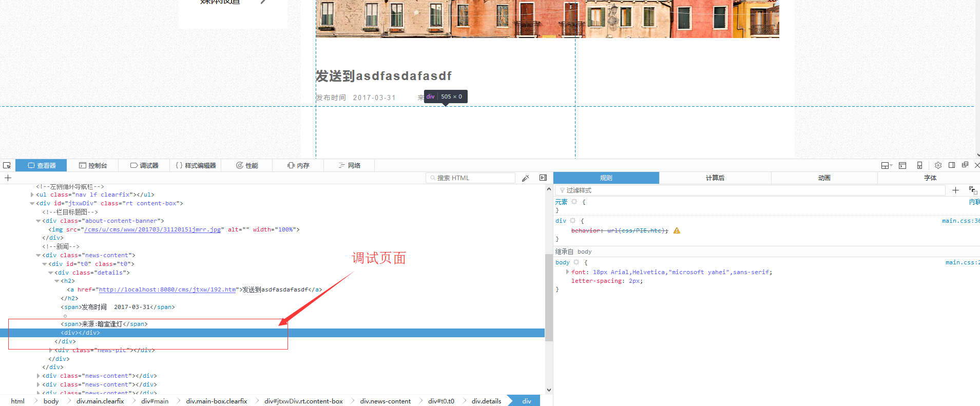The height and width of the screenshot is (406, 980).
Task: Click the markup panel scrollbar thumb
Action: point(549,297)
